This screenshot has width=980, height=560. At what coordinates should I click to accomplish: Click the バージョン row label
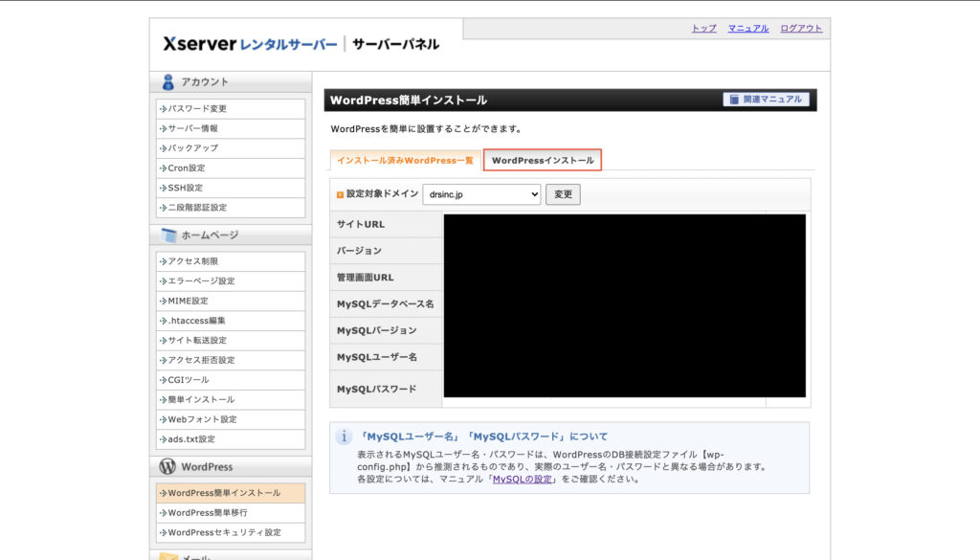click(x=359, y=251)
